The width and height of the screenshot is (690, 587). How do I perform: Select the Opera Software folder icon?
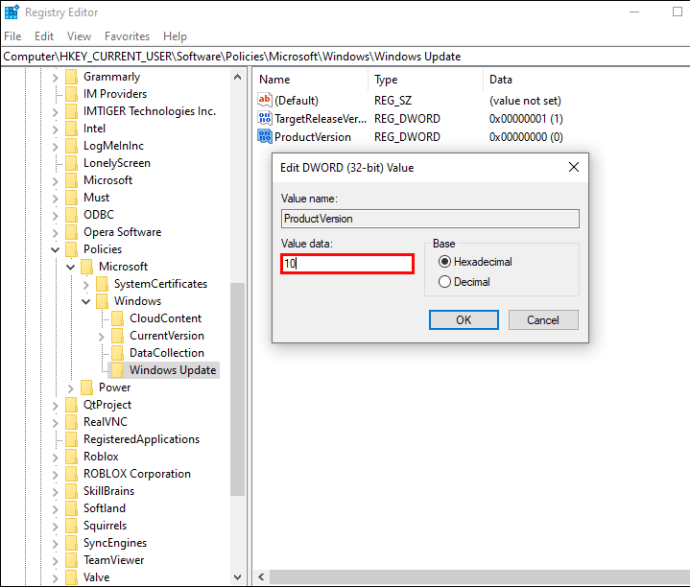click(x=71, y=232)
